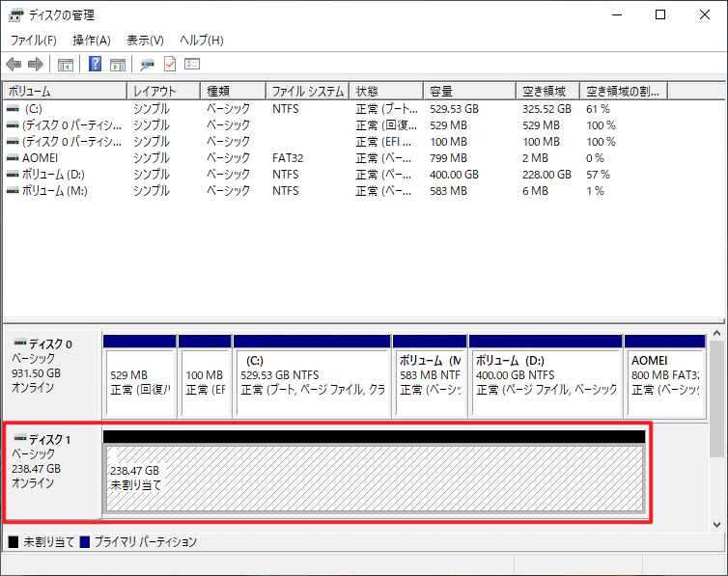Sort by the 状態 column header

[387, 91]
